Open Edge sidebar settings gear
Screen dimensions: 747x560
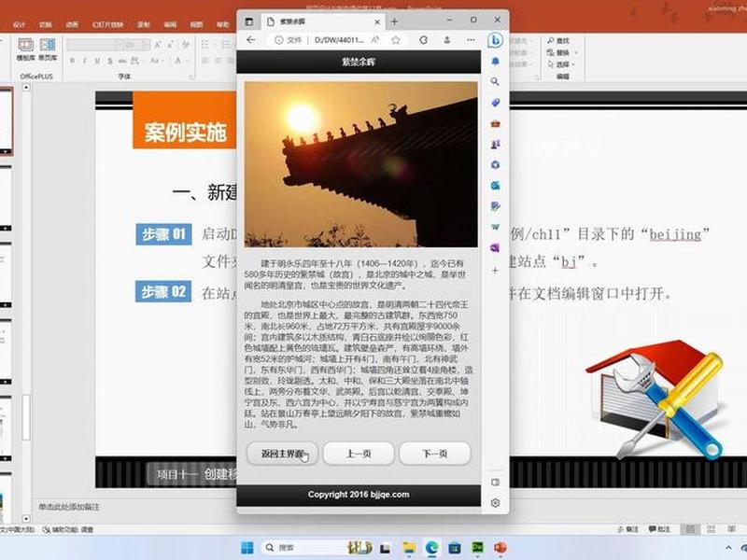click(x=496, y=503)
